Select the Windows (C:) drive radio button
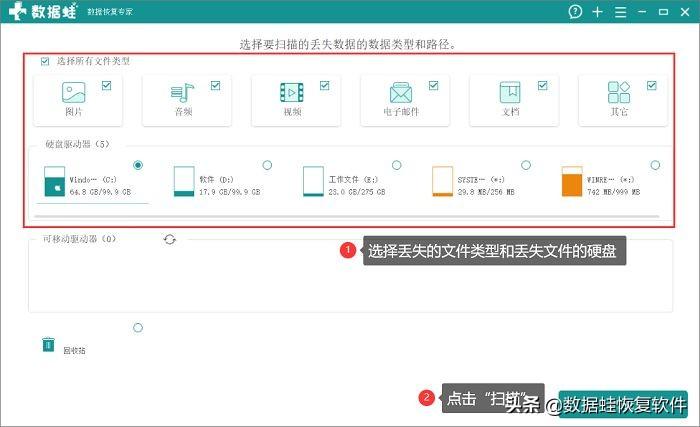Image resolution: width=700 pixels, height=427 pixels. [138, 165]
